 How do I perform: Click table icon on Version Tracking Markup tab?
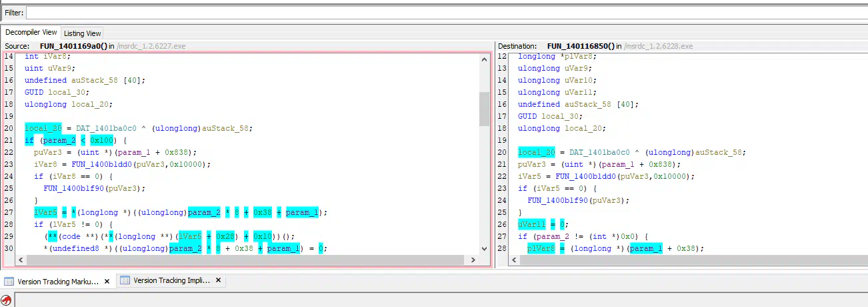click(x=9, y=281)
